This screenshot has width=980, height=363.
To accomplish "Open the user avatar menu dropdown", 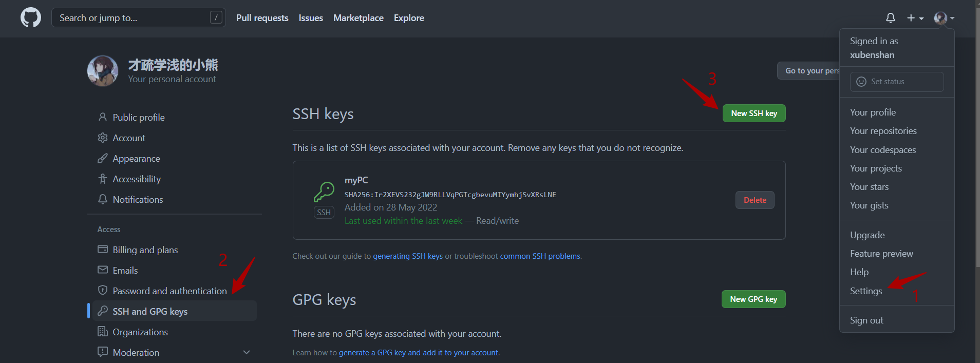I will tap(944, 18).
